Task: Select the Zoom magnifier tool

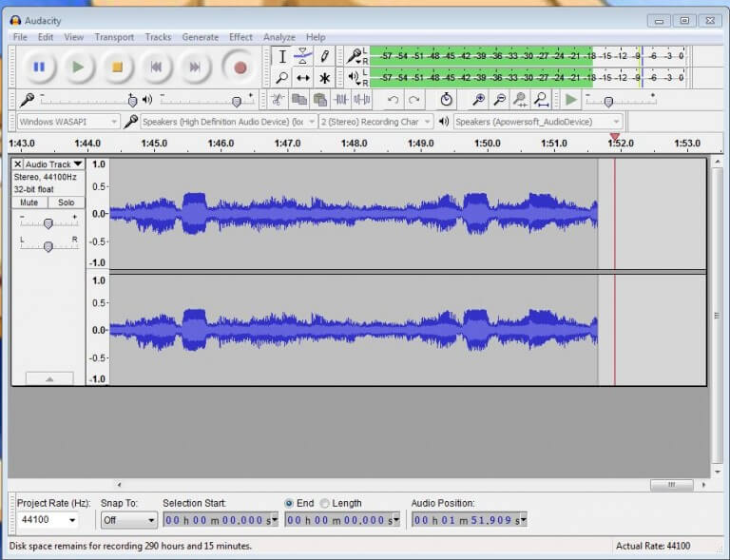Action: point(282,78)
